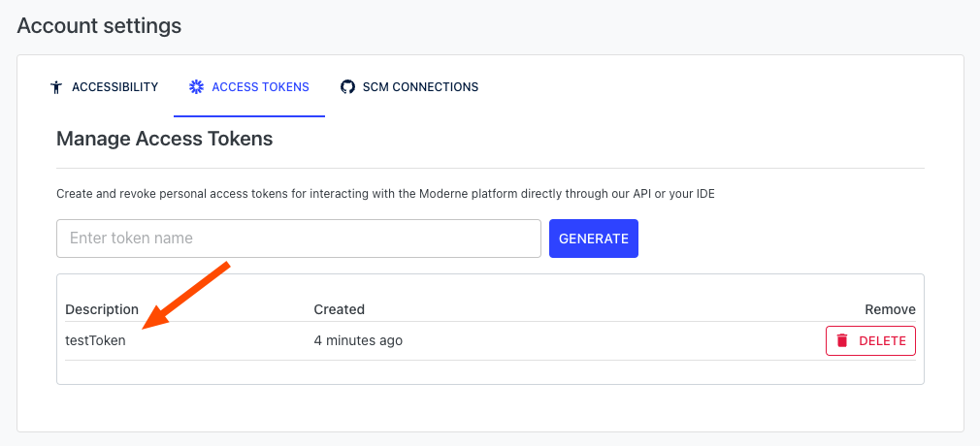Click the blue underline below Access Tokens
This screenshot has height=446, width=980.
[x=249, y=115]
